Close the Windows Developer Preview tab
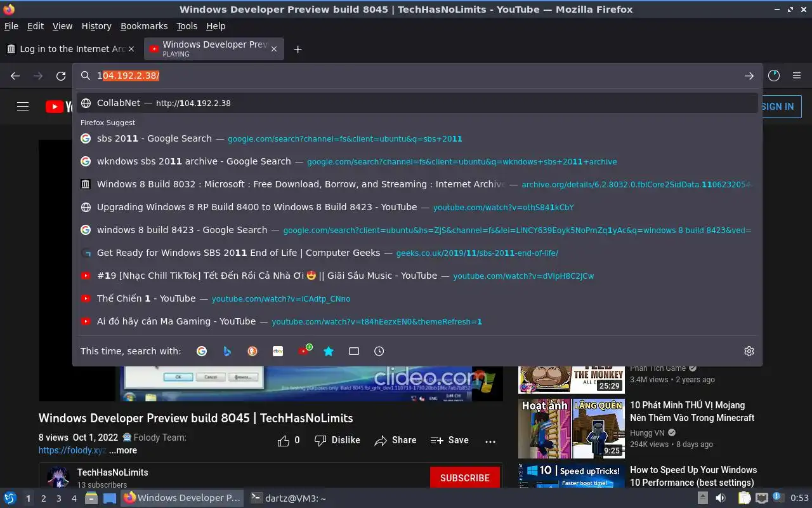This screenshot has width=812, height=508. click(x=274, y=49)
